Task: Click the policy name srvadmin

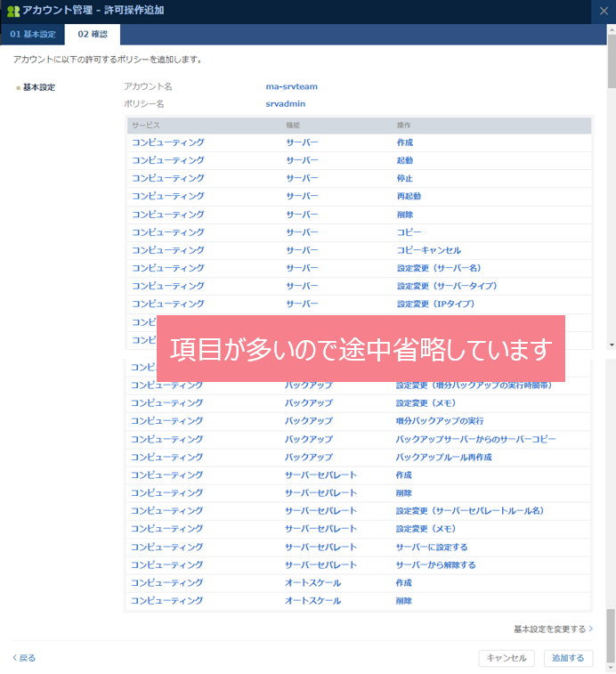Action: pos(284,103)
